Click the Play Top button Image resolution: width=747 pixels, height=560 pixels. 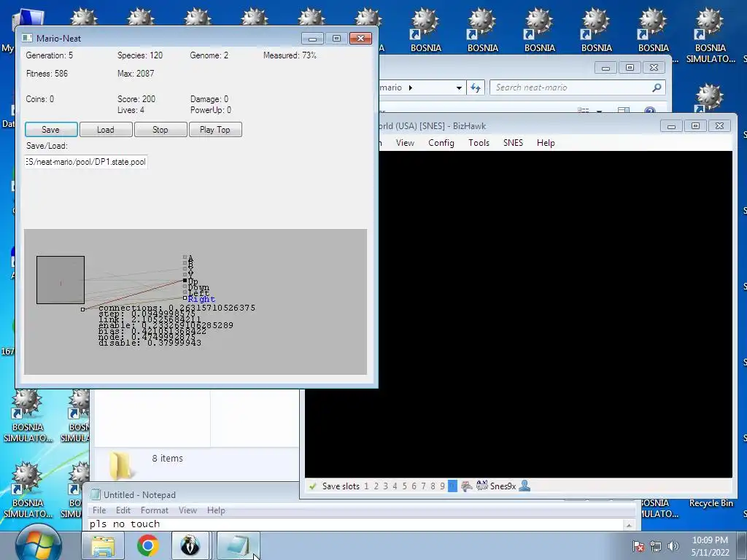(215, 130)
